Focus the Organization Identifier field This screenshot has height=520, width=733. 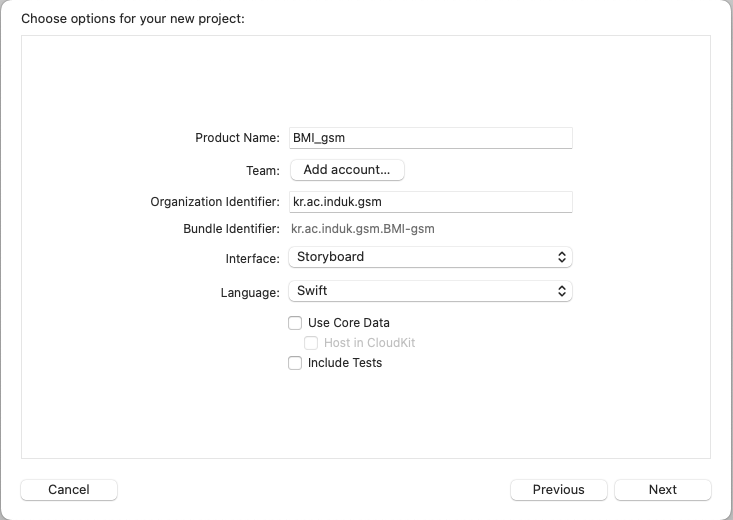[430, 202]
